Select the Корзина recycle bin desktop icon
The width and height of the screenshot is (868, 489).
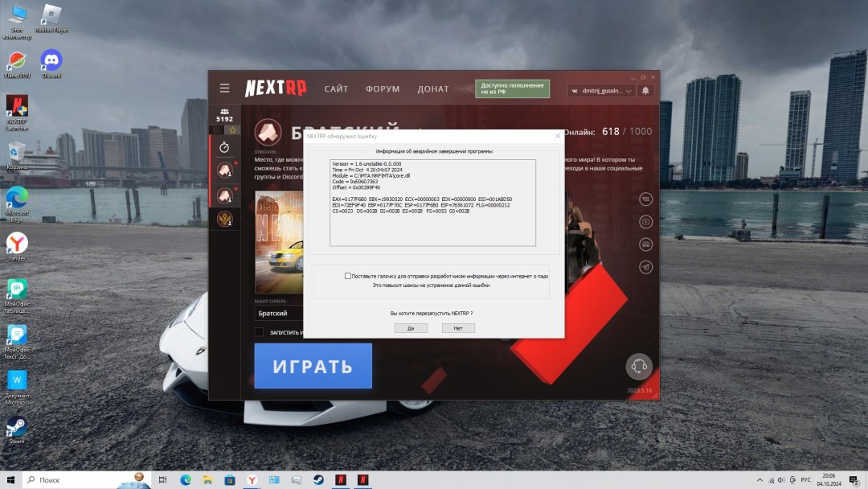coord(17,155)
